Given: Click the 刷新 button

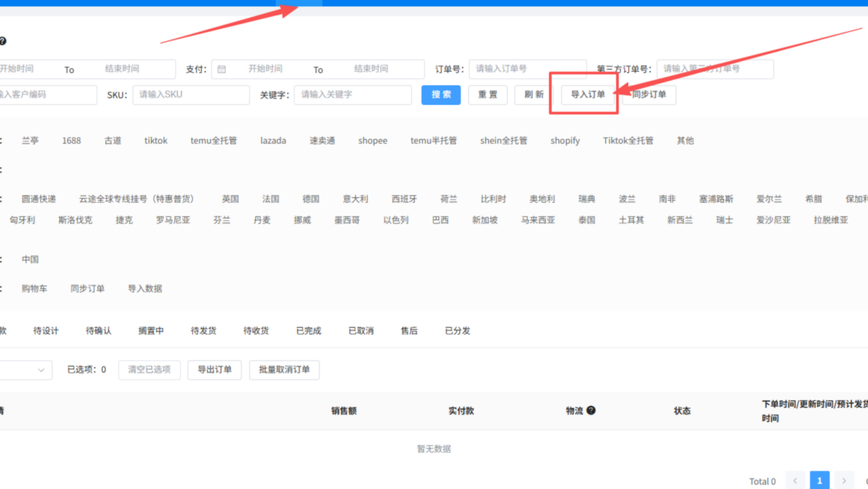Looking at the screenshot, I should click(533, 95).
